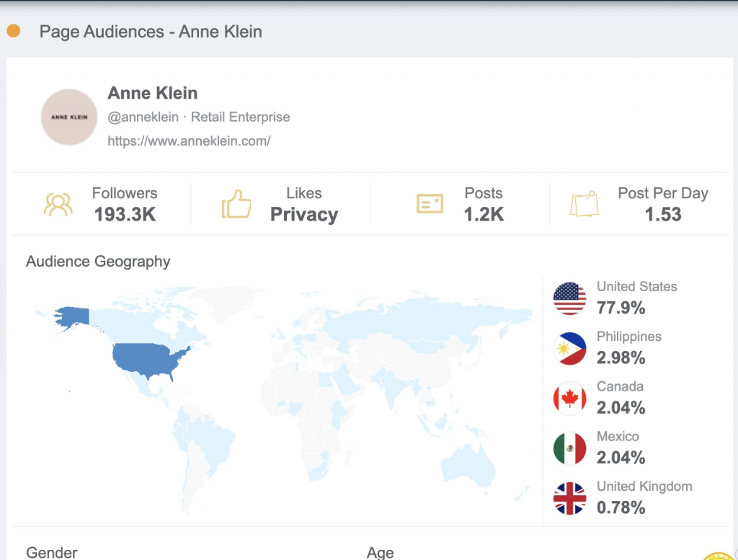This screenshot has width=738, height=560.
Task: Select the 1.53 Post Per Day value
Action: pyautogui.click(x=663, y=215)
